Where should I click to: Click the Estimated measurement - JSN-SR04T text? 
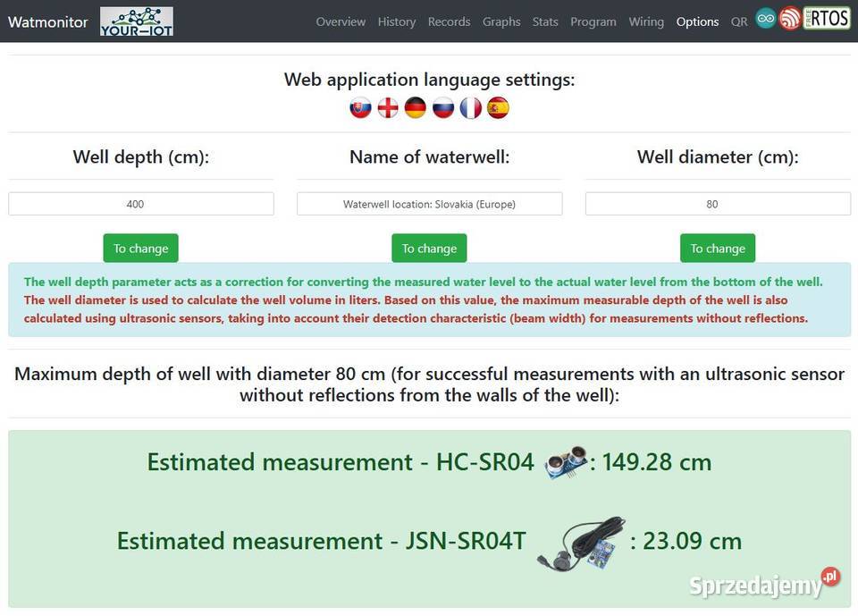tap(321, 541)
